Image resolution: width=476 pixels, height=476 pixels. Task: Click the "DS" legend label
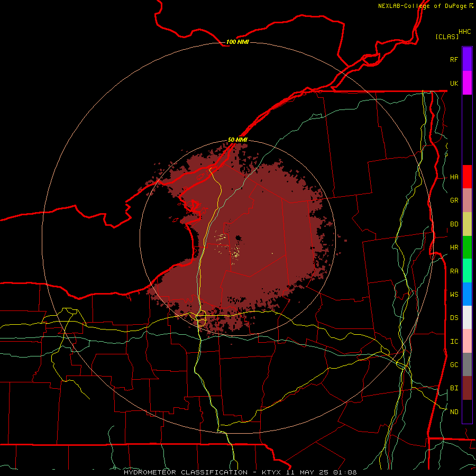454,318
